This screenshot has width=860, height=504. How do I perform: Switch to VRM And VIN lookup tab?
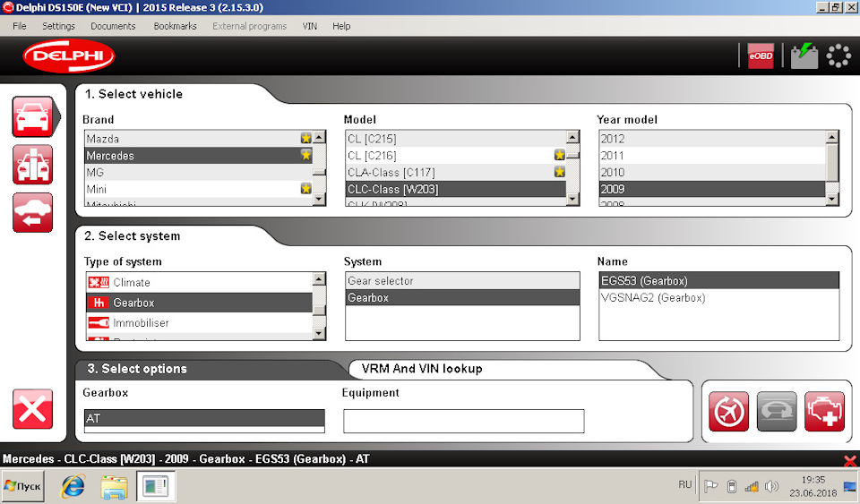click(422, 369)
